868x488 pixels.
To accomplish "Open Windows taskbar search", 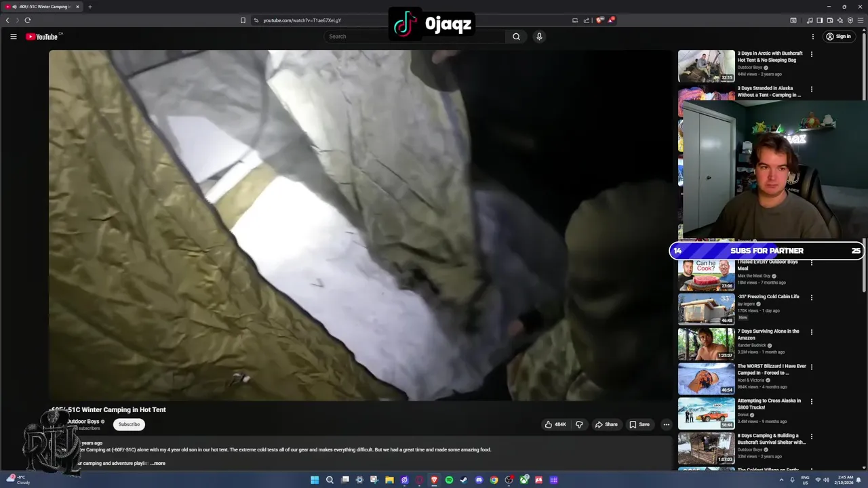I will tap(330, 480).
